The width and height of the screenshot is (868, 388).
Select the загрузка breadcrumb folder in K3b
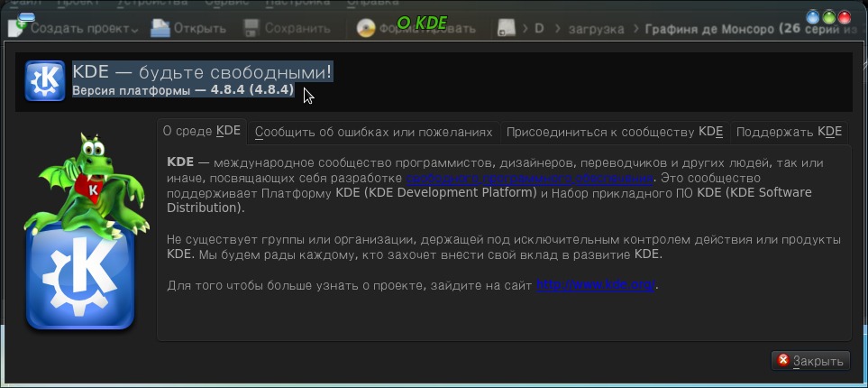pos(596,29)
